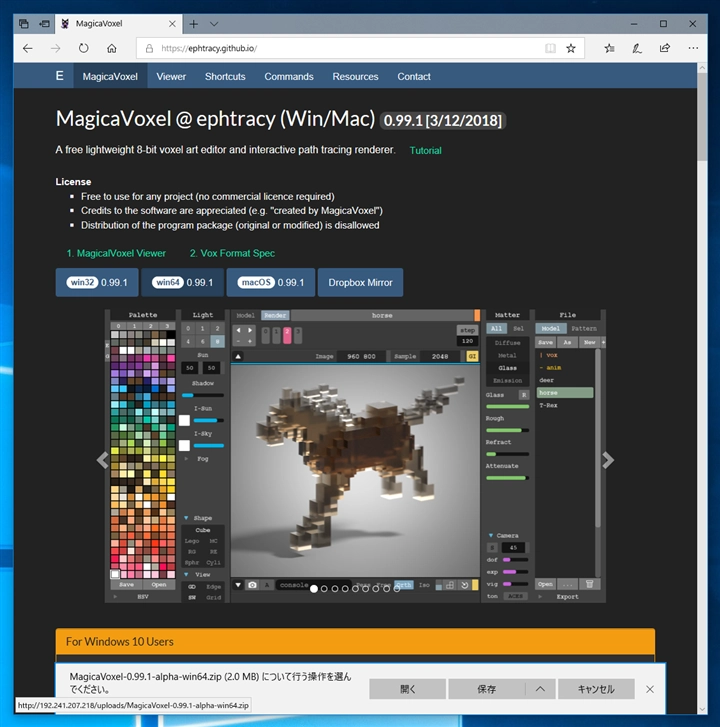The image size is (720, 727).
Task: Open the Shortcuts nav item
Action: click(225, 77)
